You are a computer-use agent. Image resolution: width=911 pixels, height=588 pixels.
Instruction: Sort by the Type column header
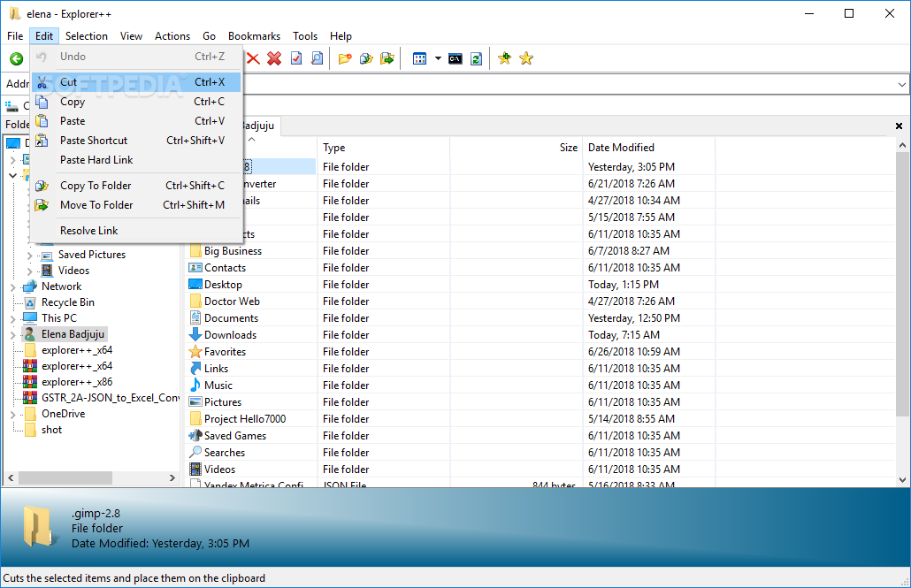pos(384,148)
